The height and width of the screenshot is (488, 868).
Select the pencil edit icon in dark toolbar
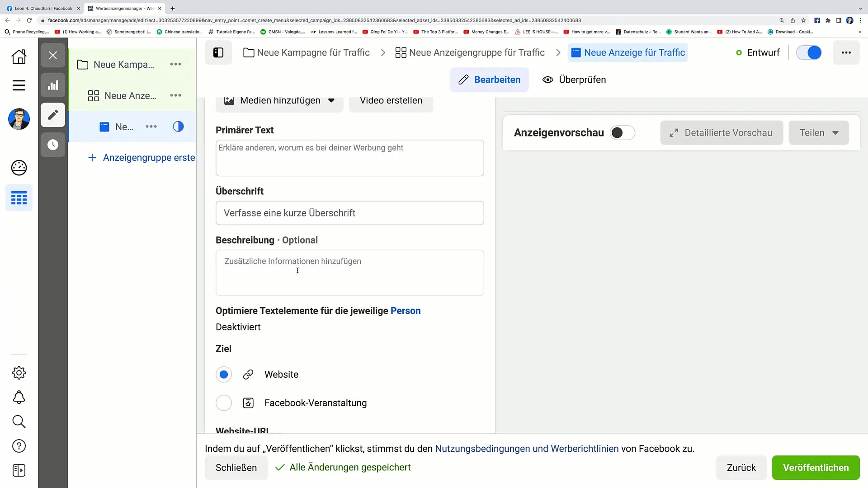tap(53, 115)
